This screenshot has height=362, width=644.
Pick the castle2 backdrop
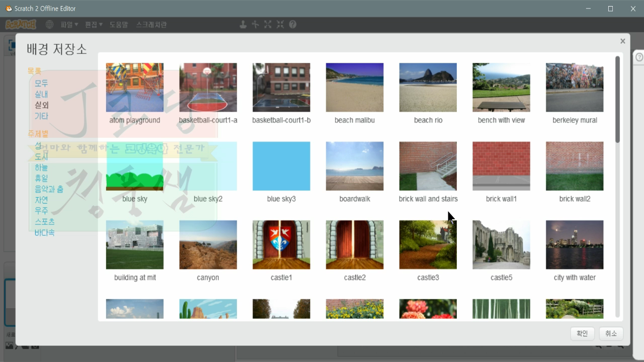[355, 245]
